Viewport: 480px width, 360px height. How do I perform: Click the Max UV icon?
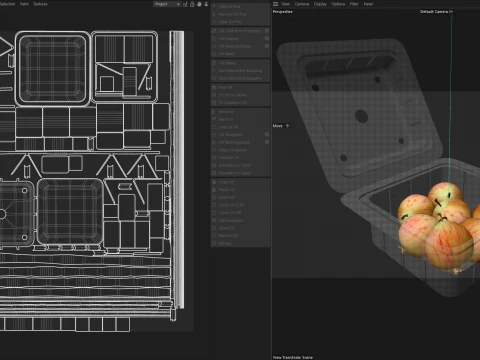pos(214,87)
